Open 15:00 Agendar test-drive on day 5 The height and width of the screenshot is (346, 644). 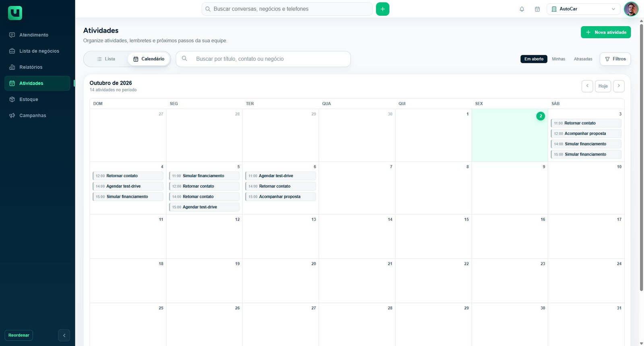pos(204,207)
